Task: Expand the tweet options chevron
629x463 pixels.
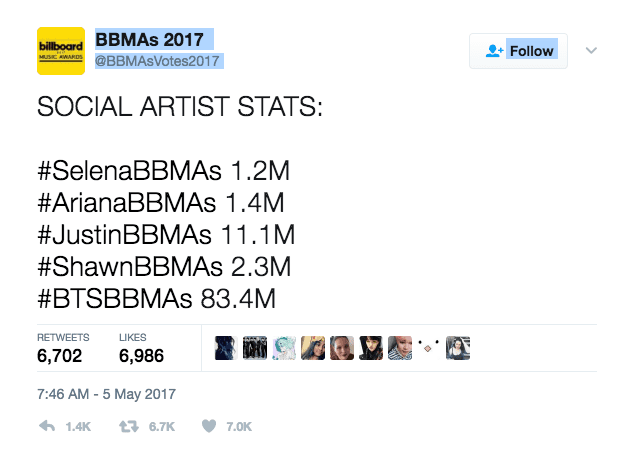Action: click(x=591, y=51)
